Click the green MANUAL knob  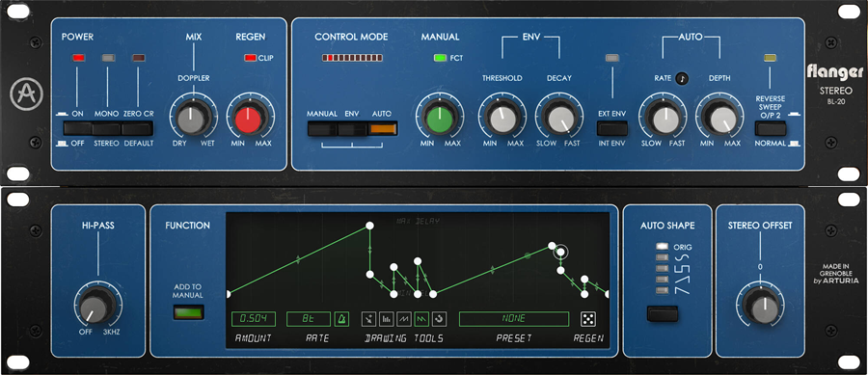click(440, 119)
